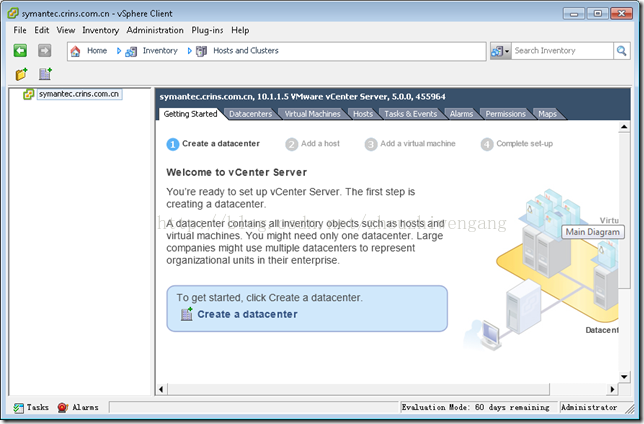Switch to the Hosts tab
The image size is (644, 424).
(363, 114)
